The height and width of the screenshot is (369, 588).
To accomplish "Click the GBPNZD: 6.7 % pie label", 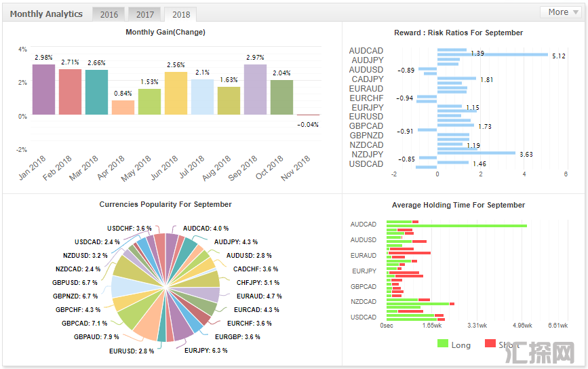I will 75,296.
